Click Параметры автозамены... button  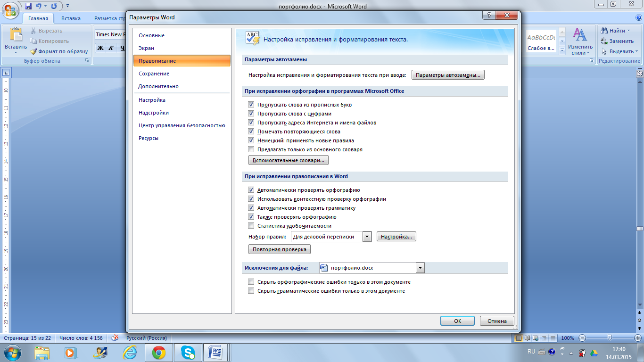[x=448, y=75]
